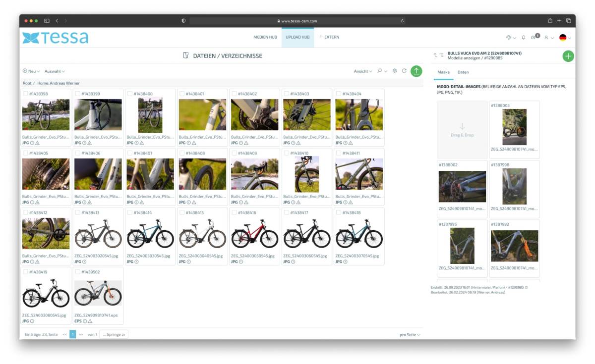Click the green upload arrow button
The height and width of the screenshot is (364, 595).
416,71
